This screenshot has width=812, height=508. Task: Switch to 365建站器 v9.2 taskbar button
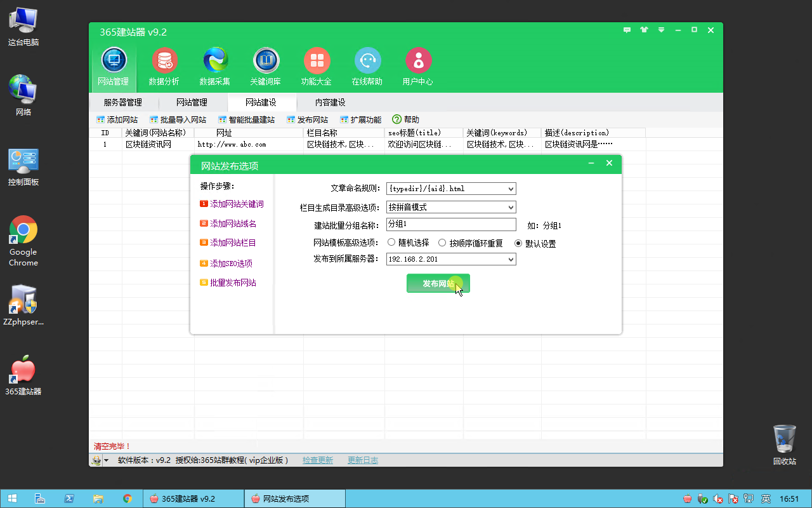point(193,498)
